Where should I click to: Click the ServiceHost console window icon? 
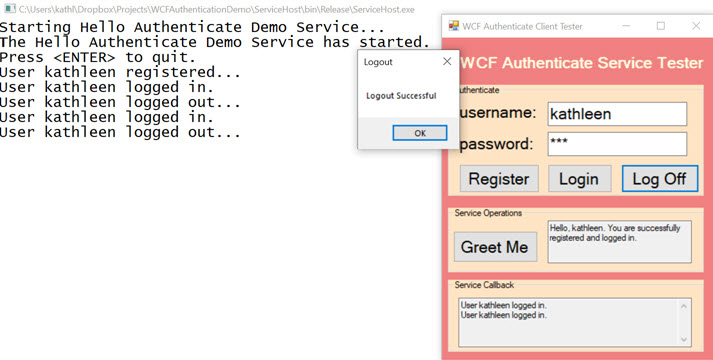click(x=10, y=9)
